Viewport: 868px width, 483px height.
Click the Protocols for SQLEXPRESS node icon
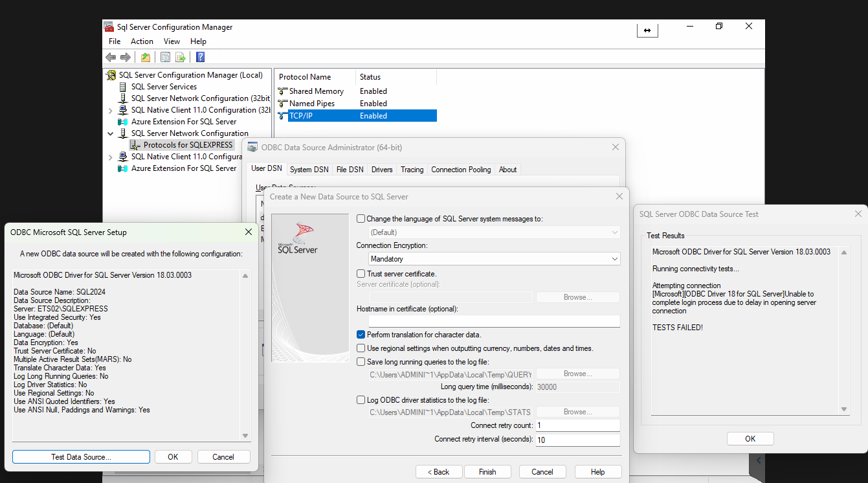pyautogui.click(x=136, y=145)
